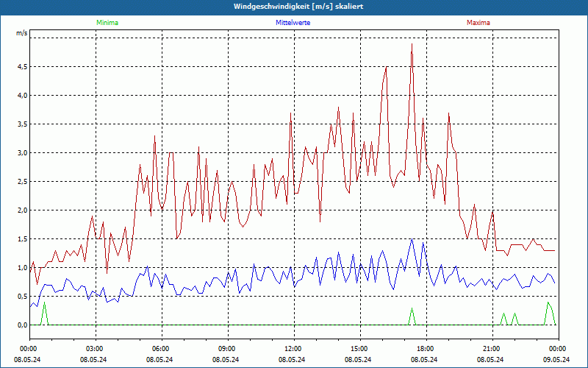Click the chart title Windgeschwindigkeit [m/s] skaliert
Viewport: 588px width, 368px height.
coord(298,7)
